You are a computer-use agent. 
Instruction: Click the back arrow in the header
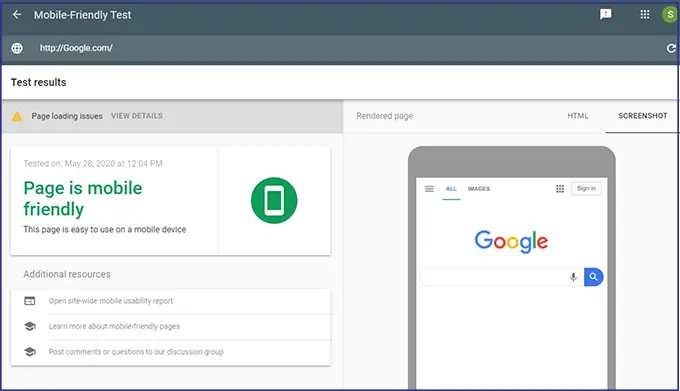point(17,15)
